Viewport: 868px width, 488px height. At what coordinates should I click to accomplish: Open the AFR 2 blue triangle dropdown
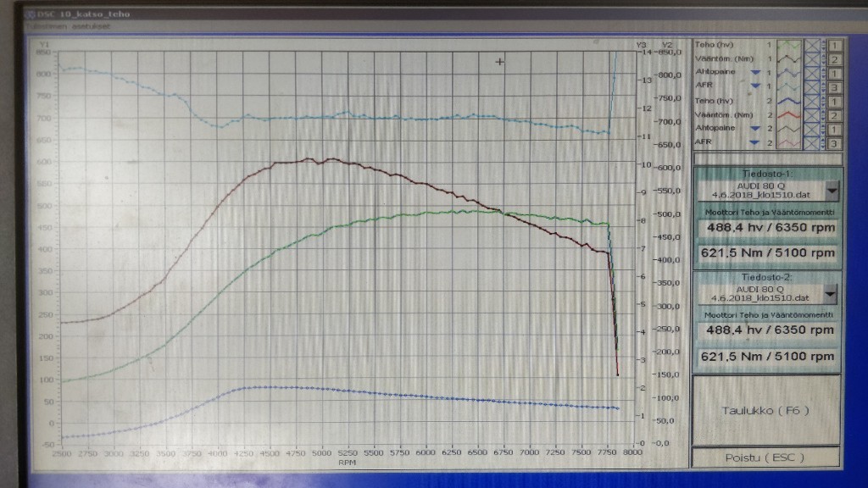[x=754, y=142]
